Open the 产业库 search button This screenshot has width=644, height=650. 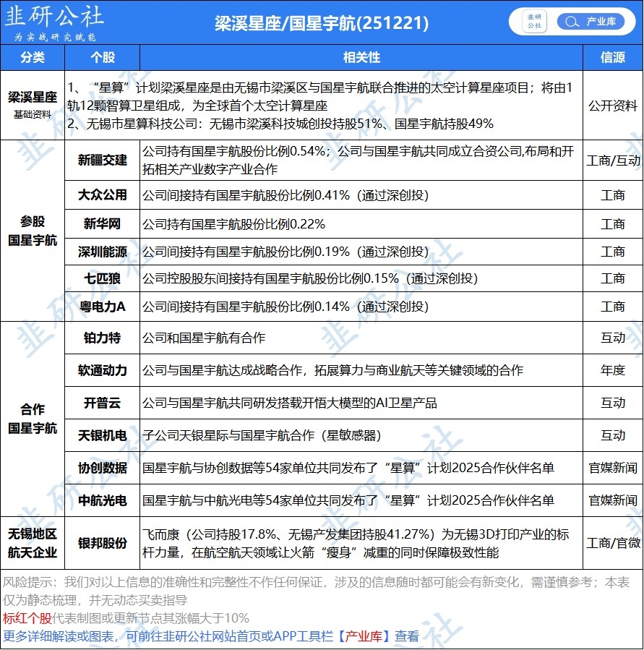[591, 22]
